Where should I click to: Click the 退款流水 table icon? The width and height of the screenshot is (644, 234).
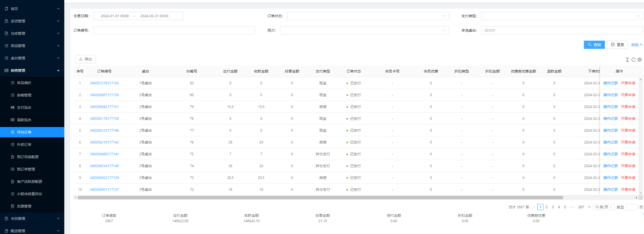pyautogui.click(x=13, y=120)
